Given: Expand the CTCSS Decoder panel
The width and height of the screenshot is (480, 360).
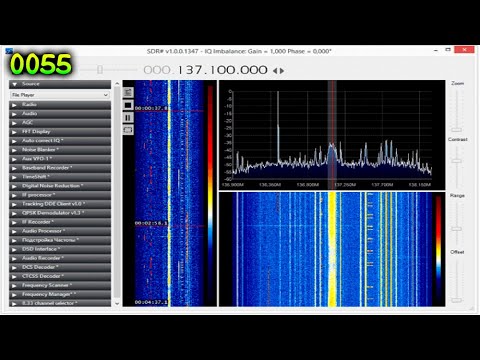Looking at the screenshot, I should (60, 276).
